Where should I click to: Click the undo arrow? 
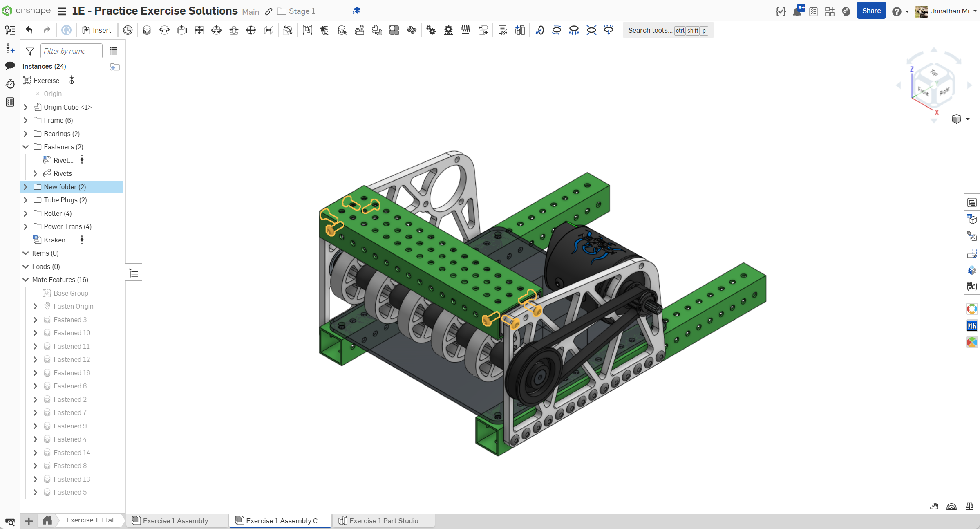(29, 30)
